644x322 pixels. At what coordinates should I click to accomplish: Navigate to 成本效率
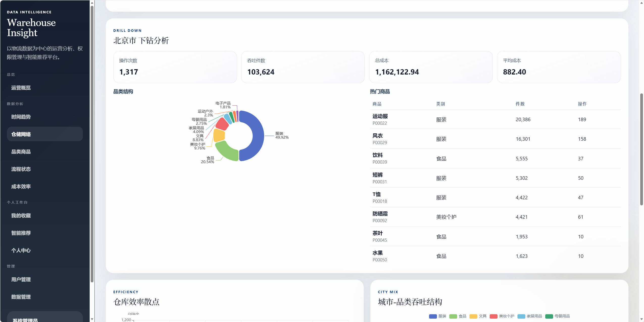pyautogui.click(x=21, y=187)
